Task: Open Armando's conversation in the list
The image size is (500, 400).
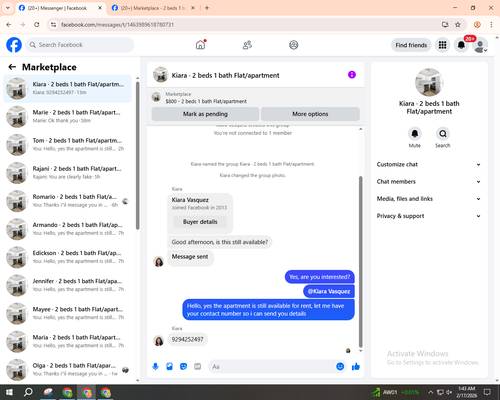Action: click(x=67, y=229)
